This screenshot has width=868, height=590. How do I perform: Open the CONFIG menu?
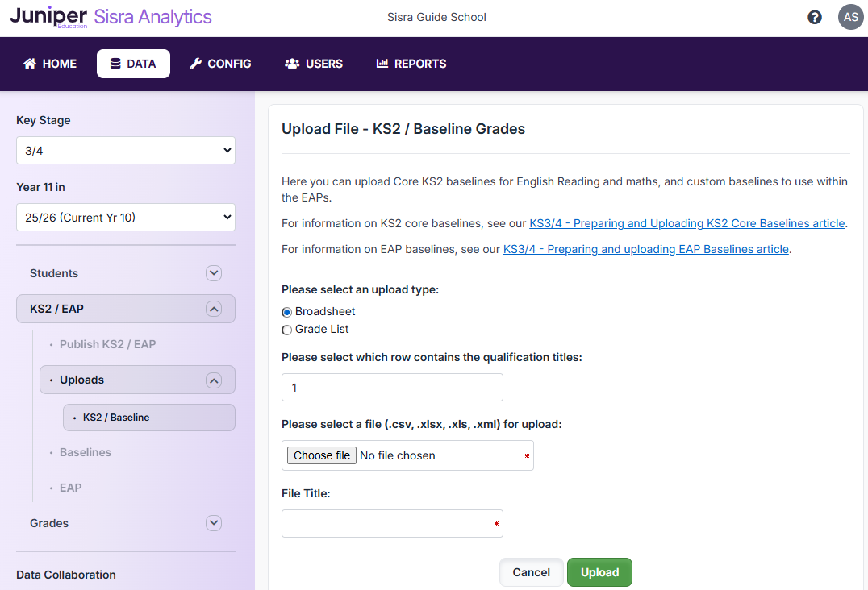pyautogui.click(x=220, y=64)
